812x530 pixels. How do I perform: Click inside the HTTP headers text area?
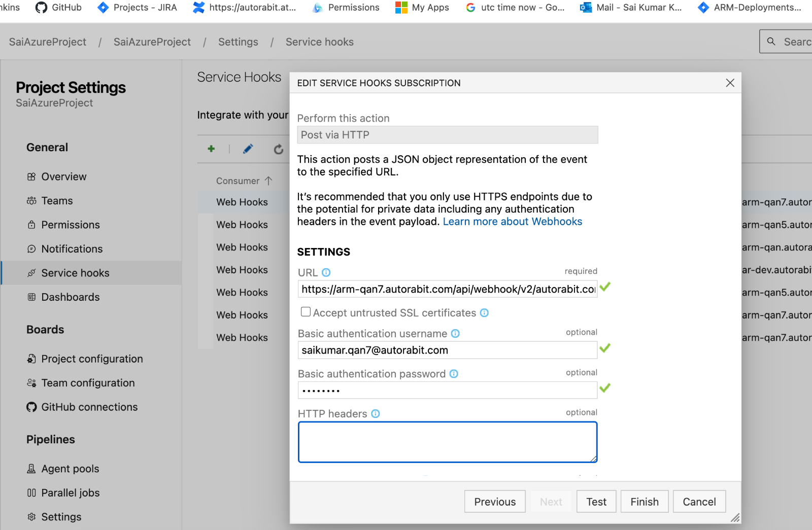447,442
